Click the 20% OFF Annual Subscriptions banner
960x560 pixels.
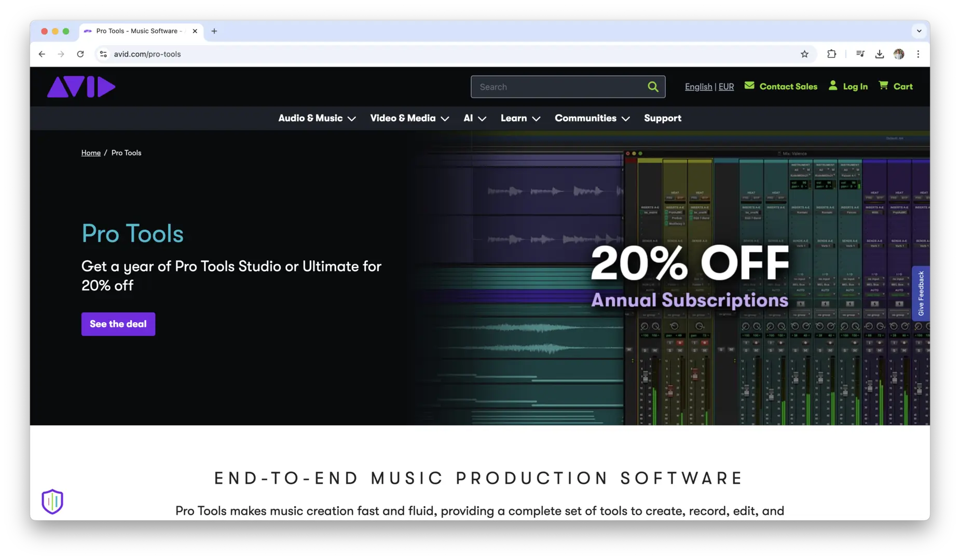690,277
